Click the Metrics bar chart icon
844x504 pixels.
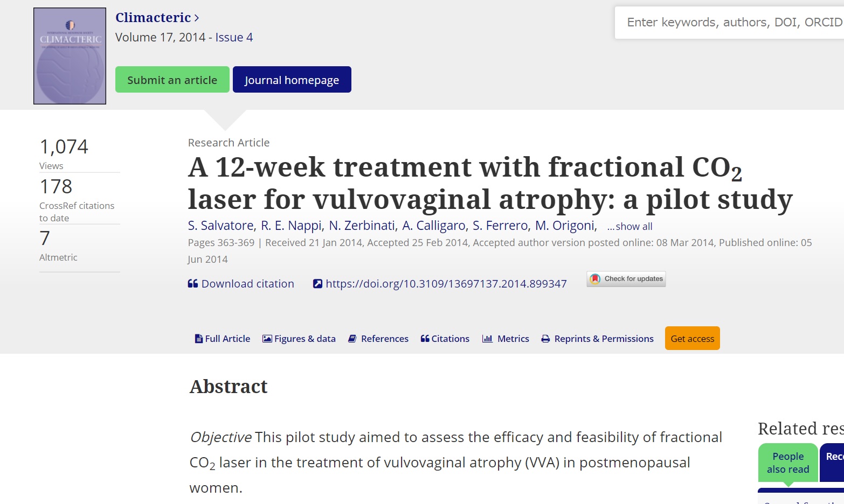pyautogui.click(x=487, y=339)
